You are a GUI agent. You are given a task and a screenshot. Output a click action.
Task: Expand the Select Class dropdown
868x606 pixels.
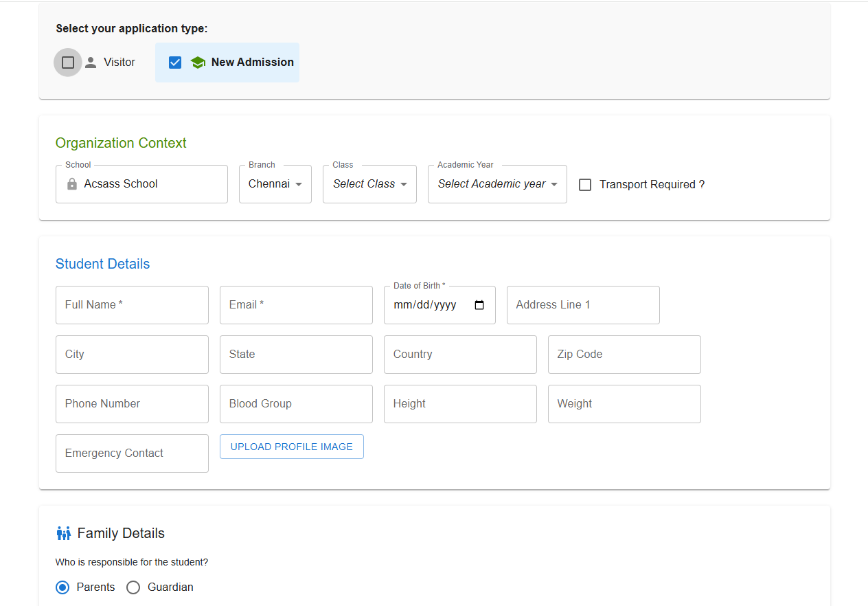tap(369, 184)
